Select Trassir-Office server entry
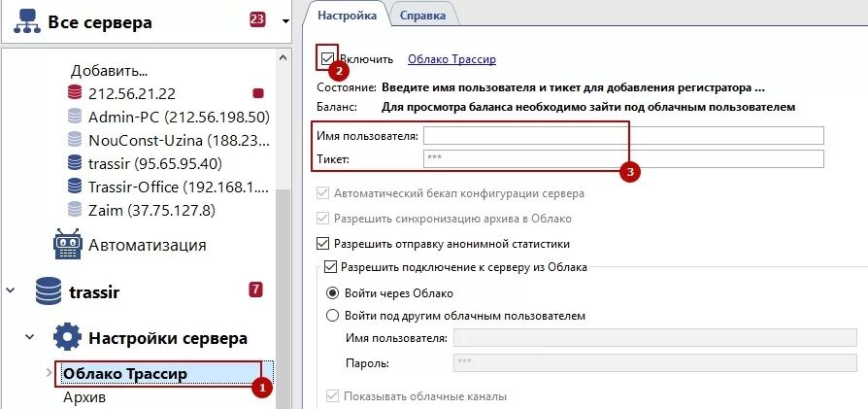This screenshot has width=868, height=409. point(179,187)
